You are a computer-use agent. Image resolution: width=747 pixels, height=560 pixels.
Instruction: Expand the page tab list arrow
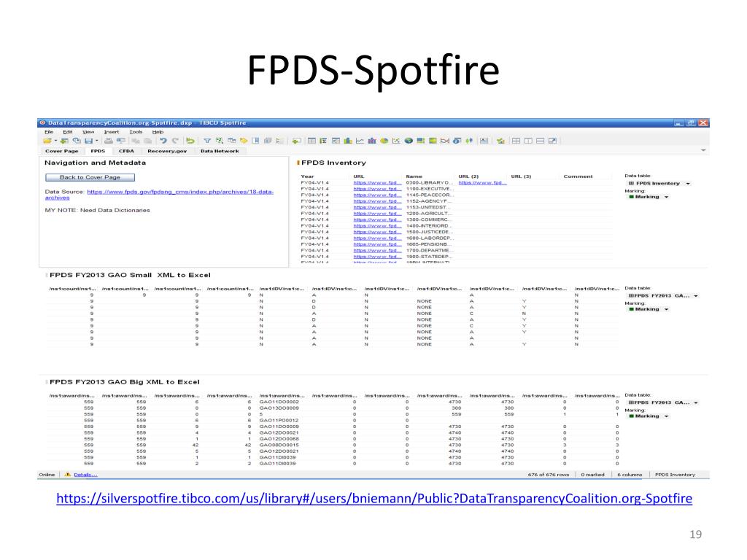703,150
